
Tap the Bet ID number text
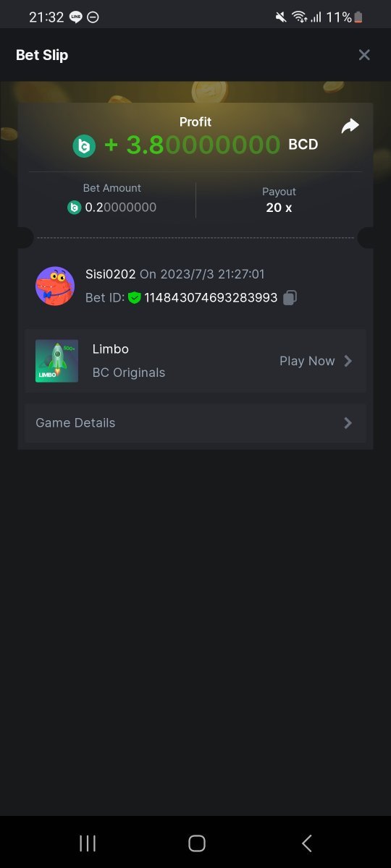click(x=211, y=297)
